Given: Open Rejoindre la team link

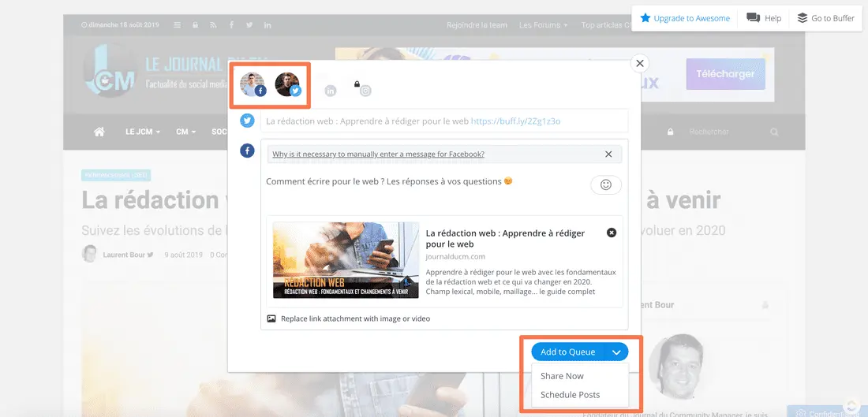Looking at the screenshot, I should [x=477, y=25].
